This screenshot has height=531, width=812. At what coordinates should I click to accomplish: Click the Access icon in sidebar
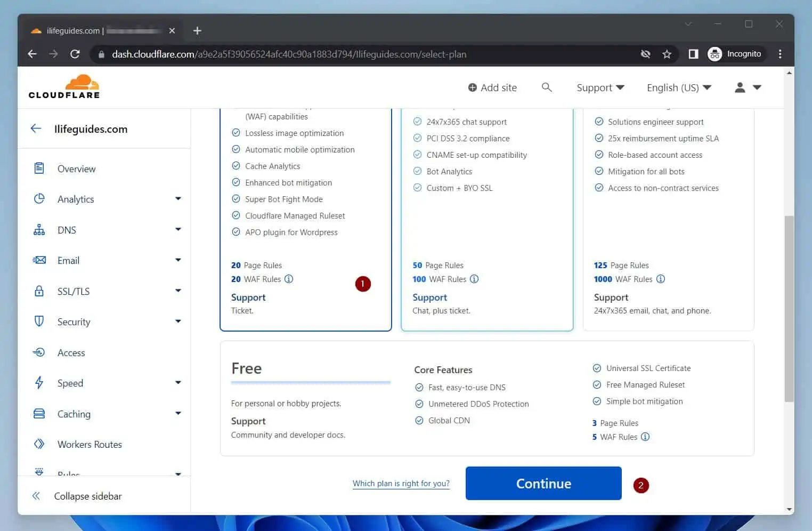[x=39, y=352]
